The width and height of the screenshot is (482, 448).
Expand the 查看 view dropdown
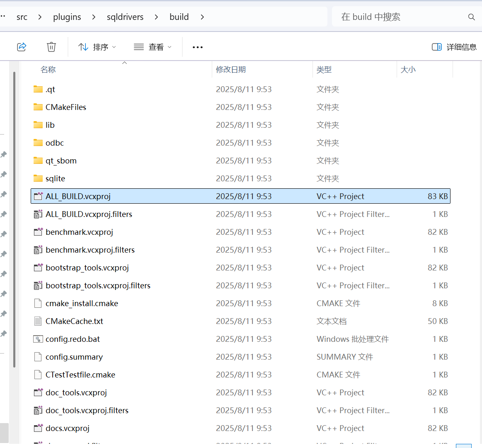153,47
